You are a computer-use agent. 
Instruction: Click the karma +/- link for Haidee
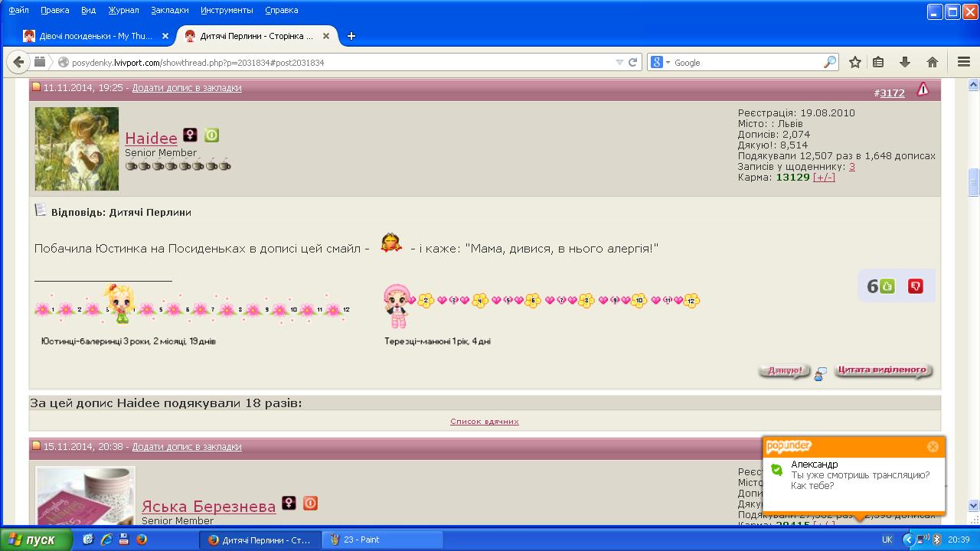[824, 178]
